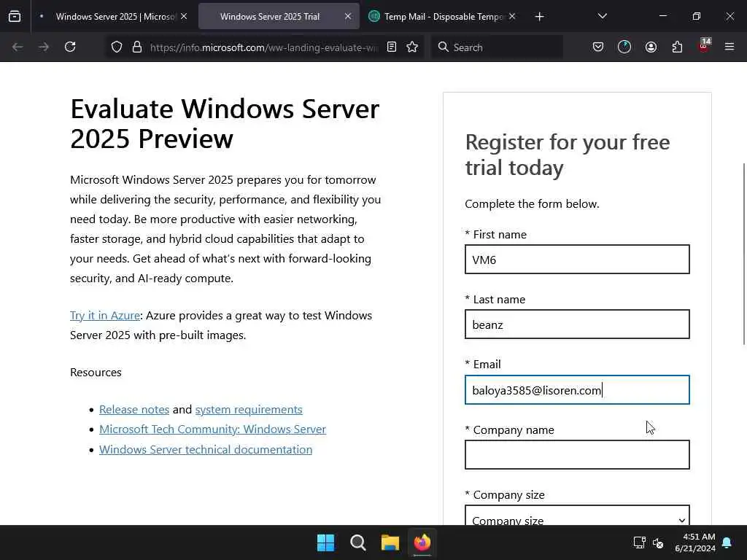Click the Resources label
The width and height of the screenshot is (747, 560).
96,373
